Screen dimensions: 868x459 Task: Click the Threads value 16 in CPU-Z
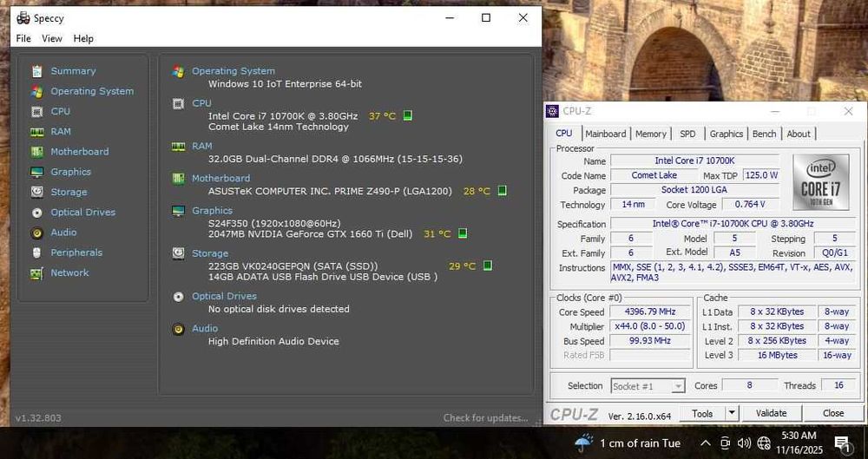pyautogui.click(x=838, y=384)
